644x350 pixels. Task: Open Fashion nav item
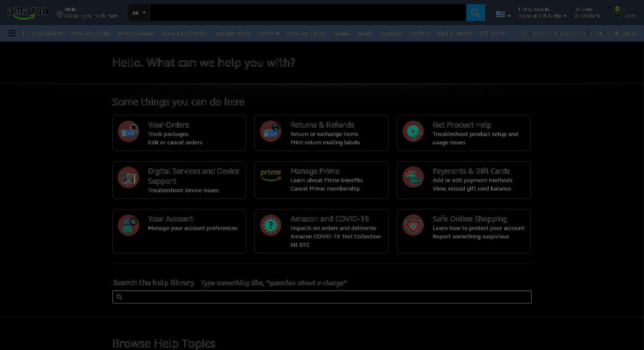419,33
